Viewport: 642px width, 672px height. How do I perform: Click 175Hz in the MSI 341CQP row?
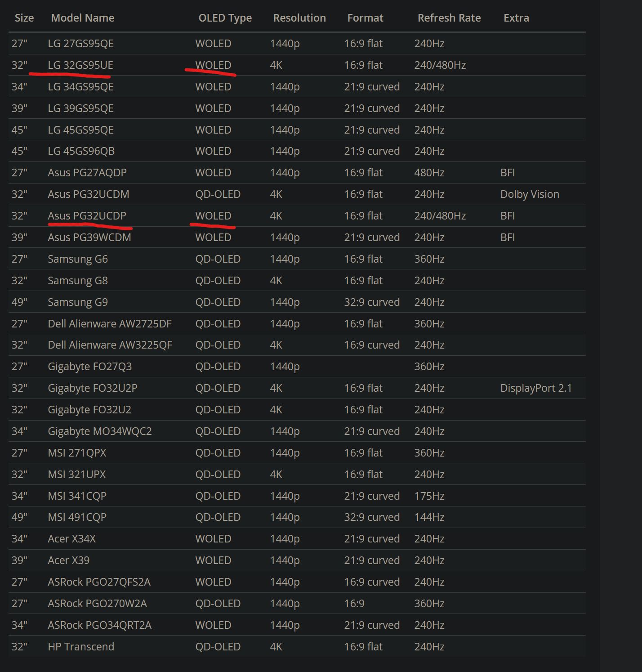click(x=429, y=496)
